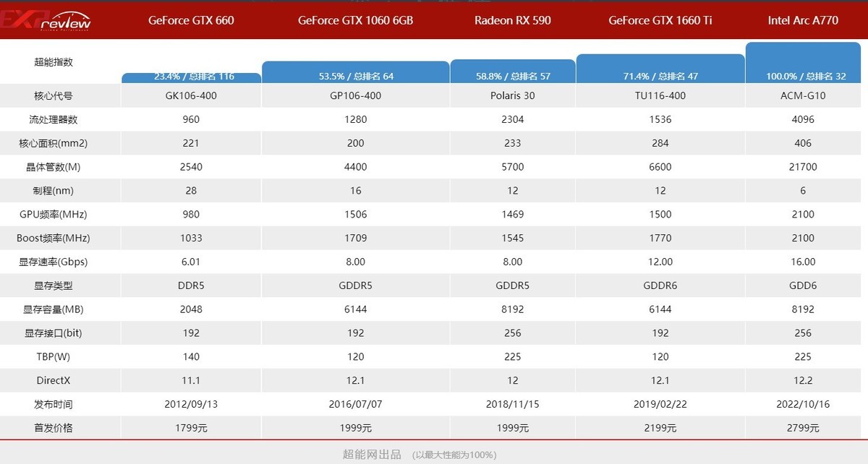Click the 21700 transistor count value
The image size is (868, 464).
[x=803, y=167]
